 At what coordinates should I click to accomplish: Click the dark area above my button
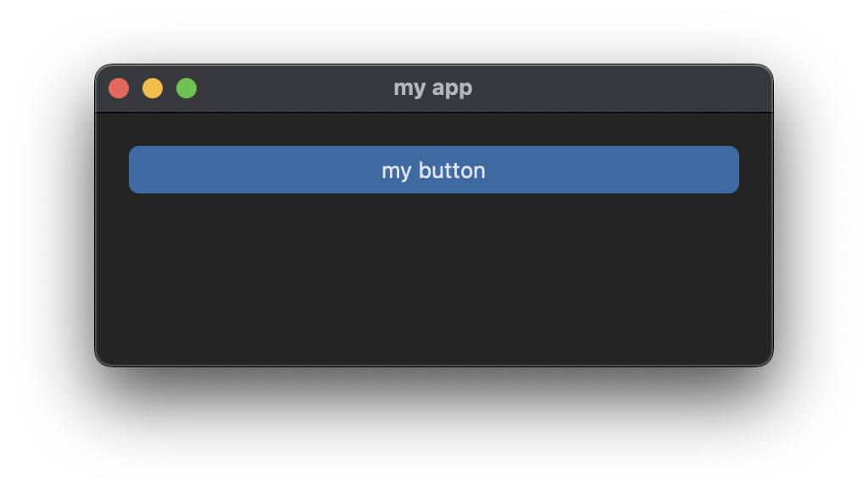(434, 130)
